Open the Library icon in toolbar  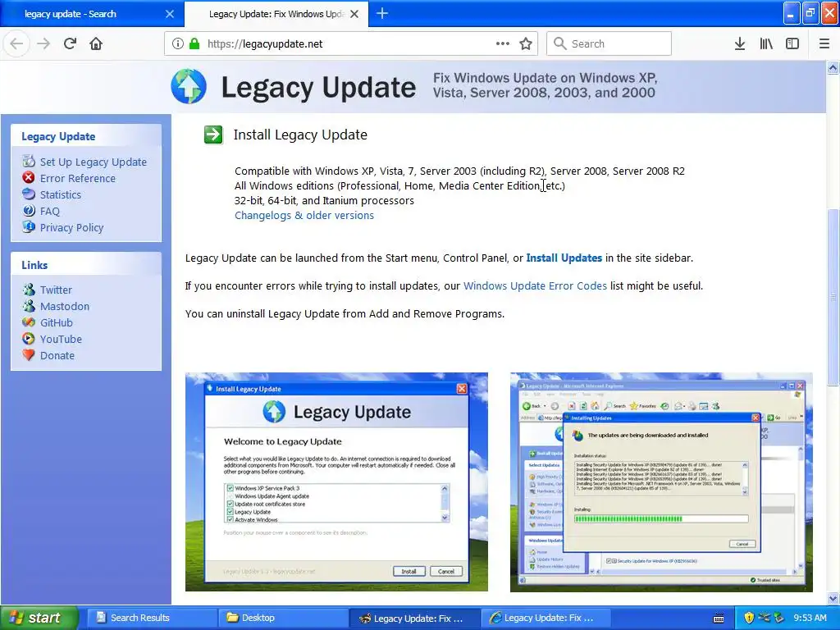[x=766, y=43]
